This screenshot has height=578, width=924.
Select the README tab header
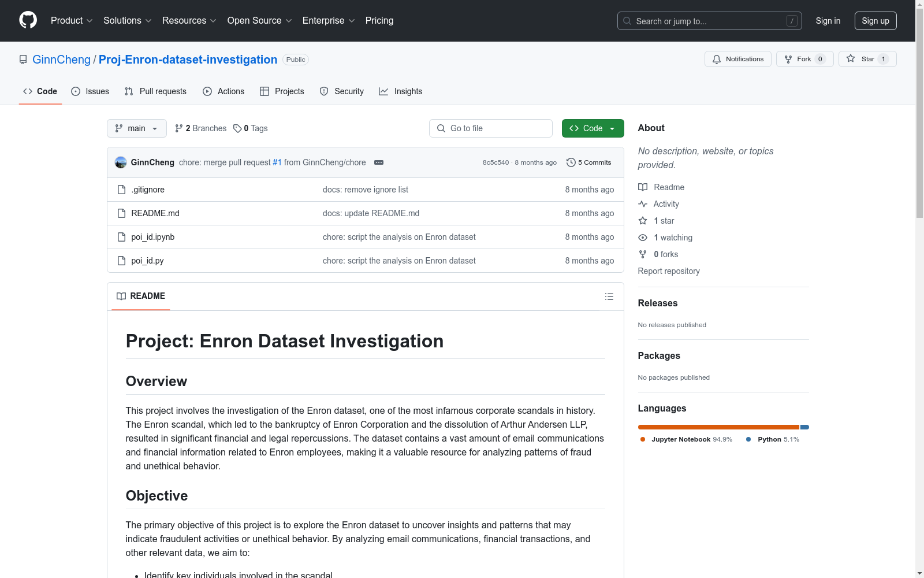[x=141, y=296]
